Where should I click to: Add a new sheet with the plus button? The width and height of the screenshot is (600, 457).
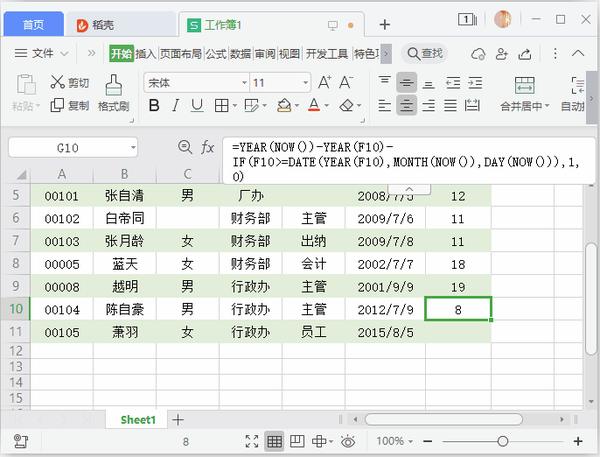(178, 420)
